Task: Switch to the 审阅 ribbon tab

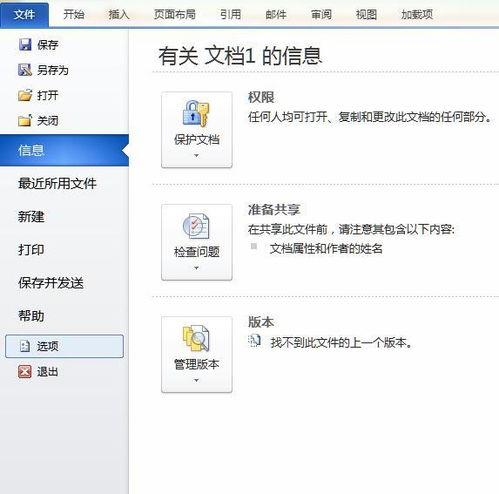Action: pyautogui.click(x=321, y=15)
